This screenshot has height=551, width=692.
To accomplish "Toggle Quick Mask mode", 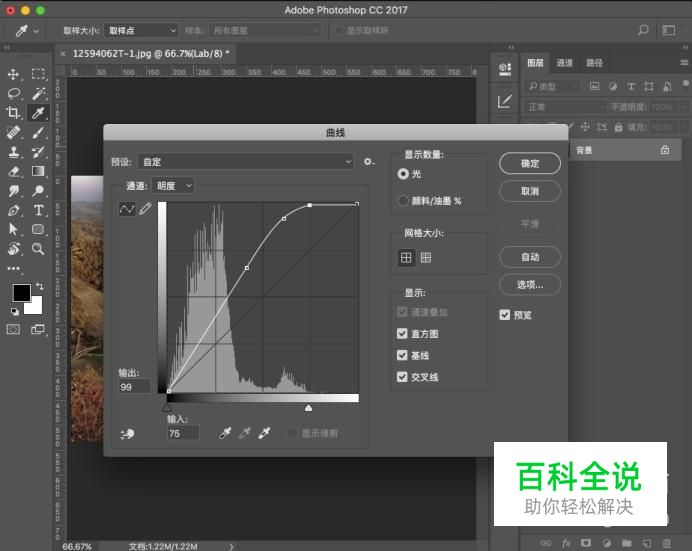I will point(13,329).
